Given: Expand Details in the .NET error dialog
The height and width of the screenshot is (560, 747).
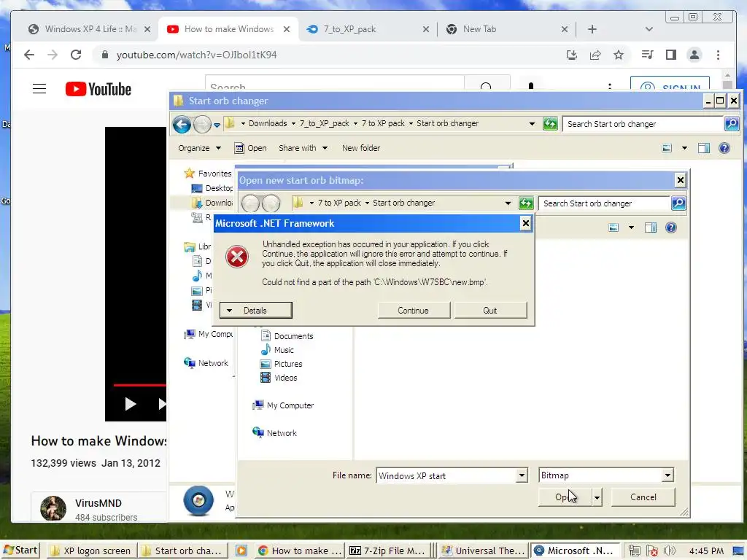Looking at the screenshot, I should pyautogui.click(x=255, y=311).
